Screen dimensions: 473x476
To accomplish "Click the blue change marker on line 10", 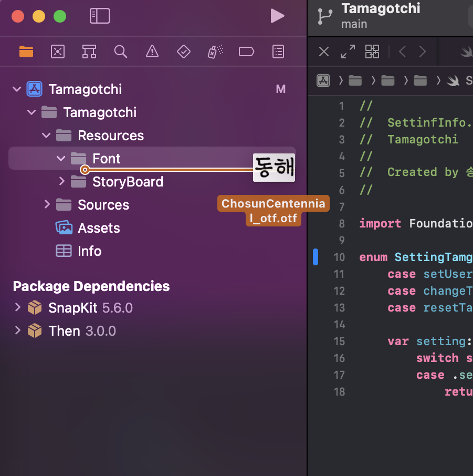I will [x=316, y=257].
